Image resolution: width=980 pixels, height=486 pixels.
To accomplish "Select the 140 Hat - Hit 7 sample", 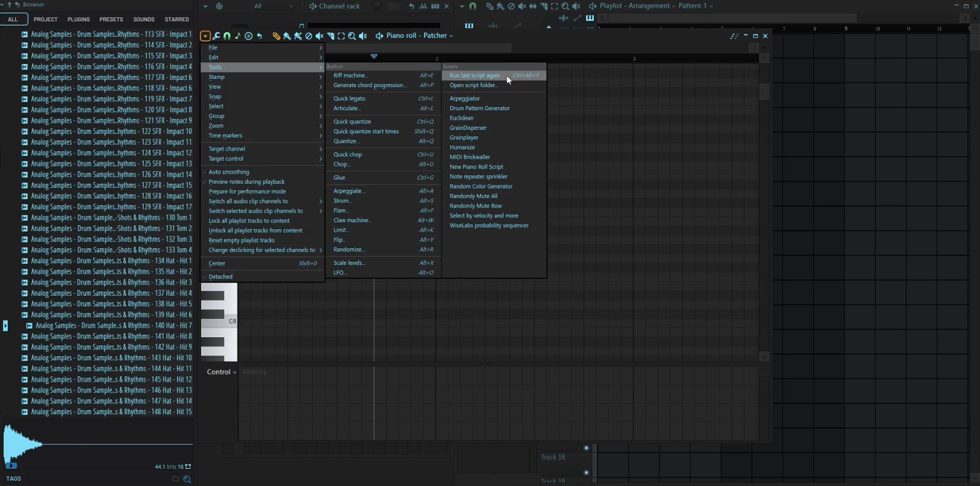I will pyautogui.click(x=113, y=326).
